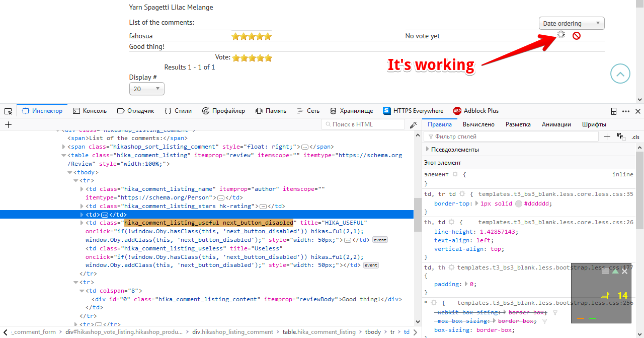Select the Правила (Rules) sidebar tab
This screenshot has width=644, height=338.
(440, 124)
